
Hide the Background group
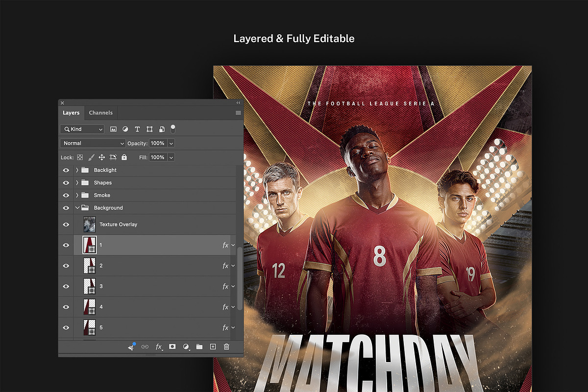66,208
